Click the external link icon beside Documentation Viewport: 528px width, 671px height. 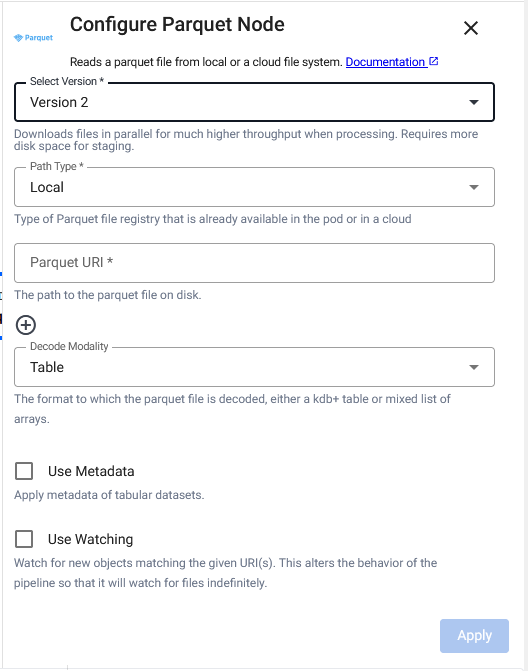[x=433, y=61]
